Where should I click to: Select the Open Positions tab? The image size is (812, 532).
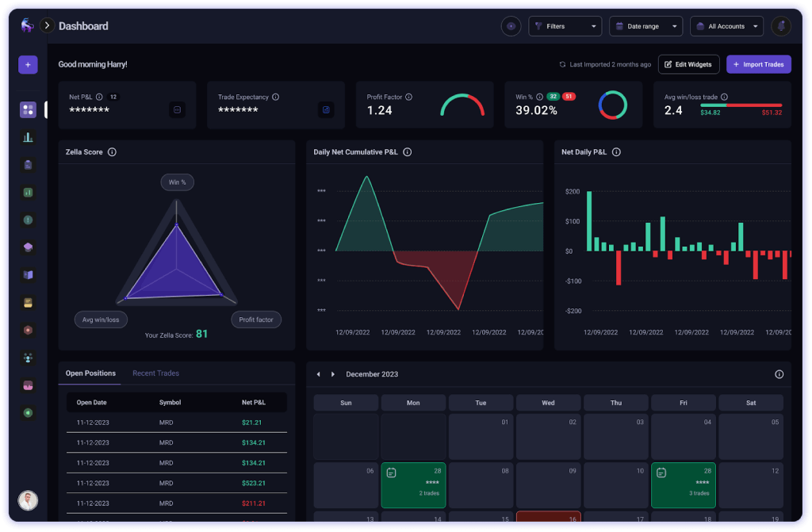pyautogui.click(x=90, y=373)
